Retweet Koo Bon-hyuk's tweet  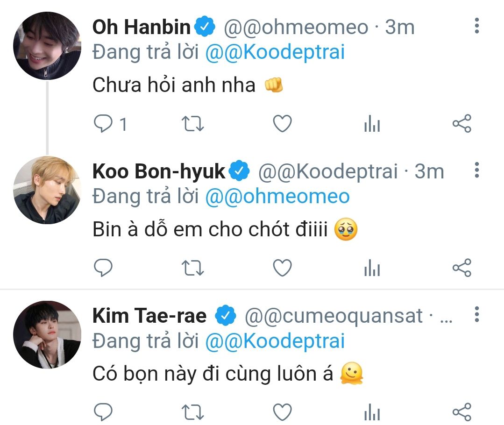tap(192, 268)
